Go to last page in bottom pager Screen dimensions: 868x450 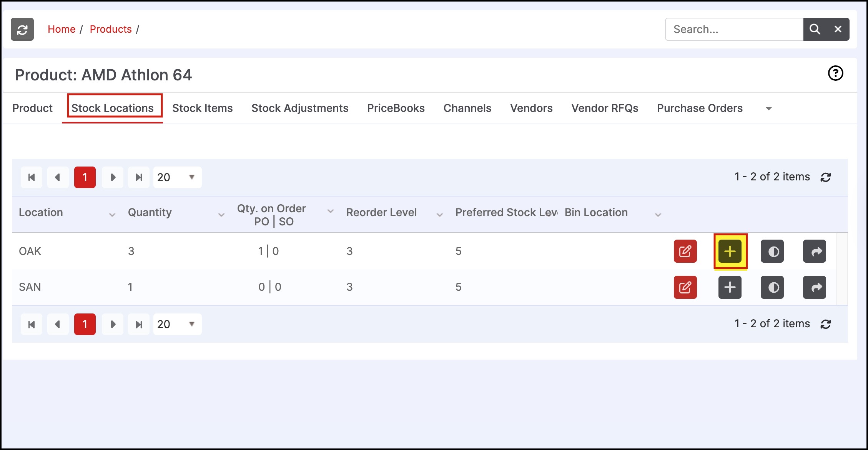tap(139, 324)
